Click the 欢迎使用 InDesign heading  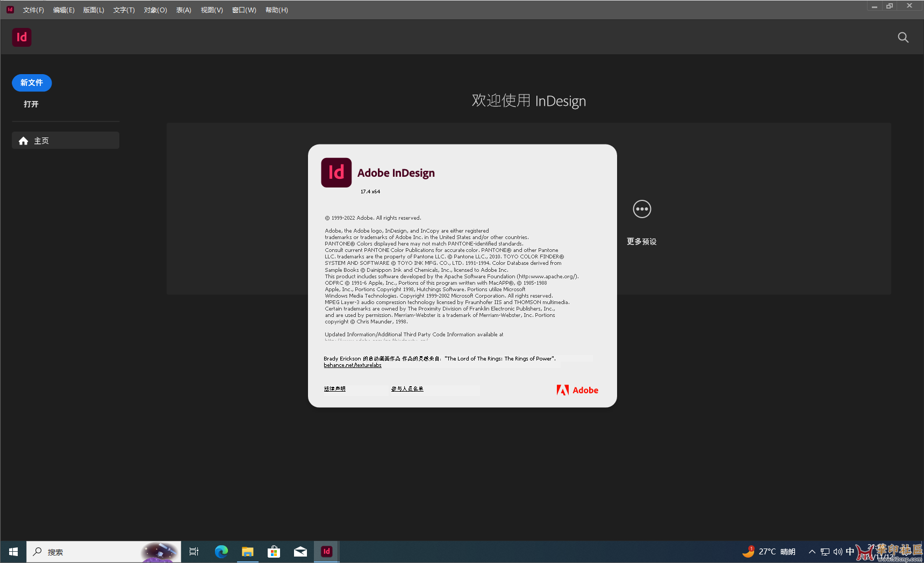(x=529, y=101)
